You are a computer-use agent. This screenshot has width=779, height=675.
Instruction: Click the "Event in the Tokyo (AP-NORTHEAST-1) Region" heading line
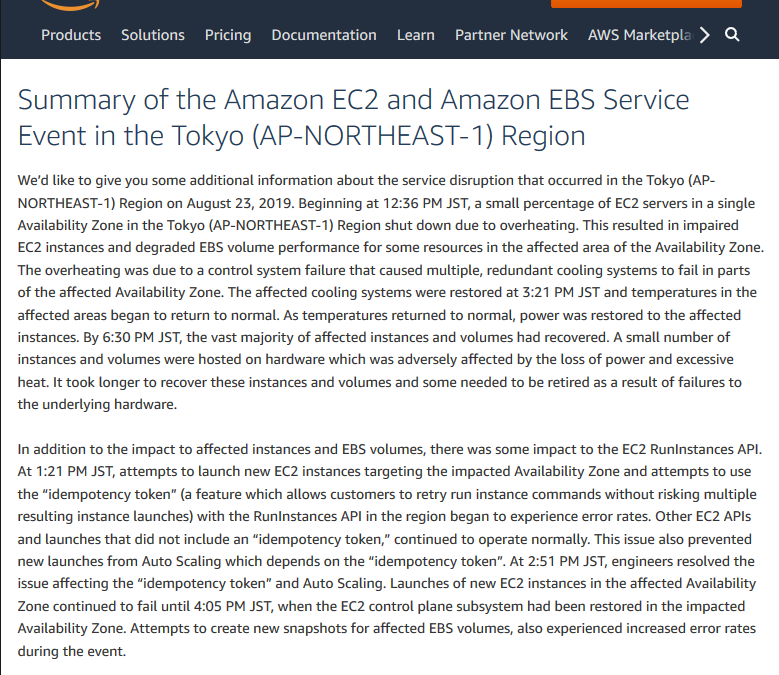[302, 136]
